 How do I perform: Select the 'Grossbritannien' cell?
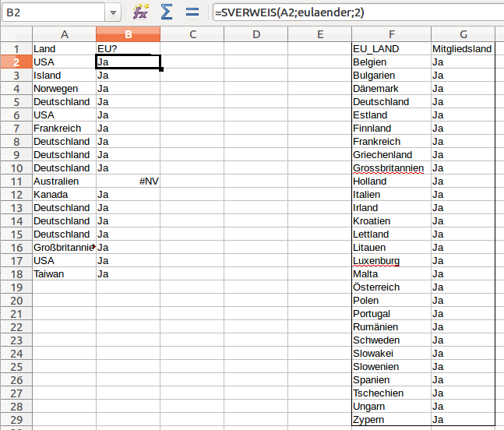pos(392,168)
